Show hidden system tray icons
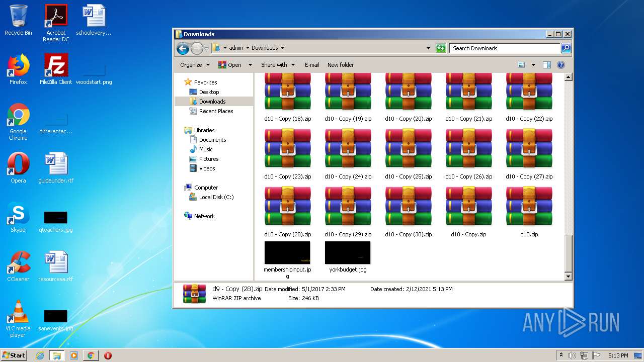This screenshot has height=362, width=644. pos(560,355)
